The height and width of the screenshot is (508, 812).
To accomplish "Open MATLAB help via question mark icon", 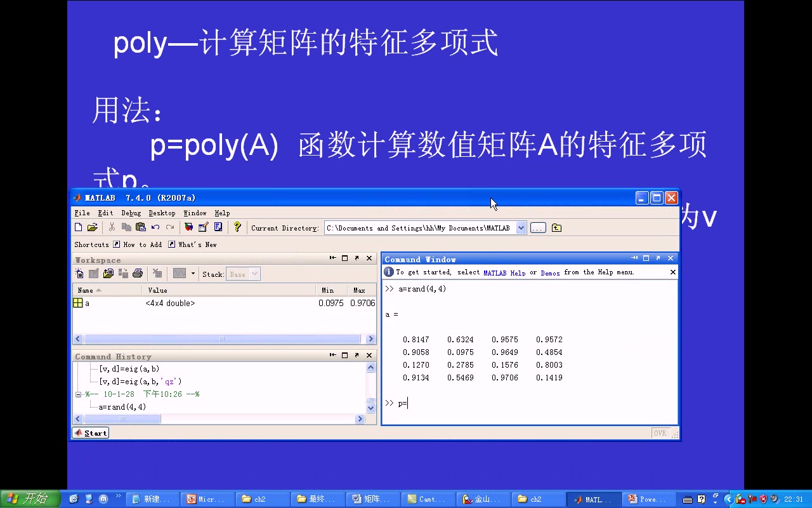I will pos(237,227).
